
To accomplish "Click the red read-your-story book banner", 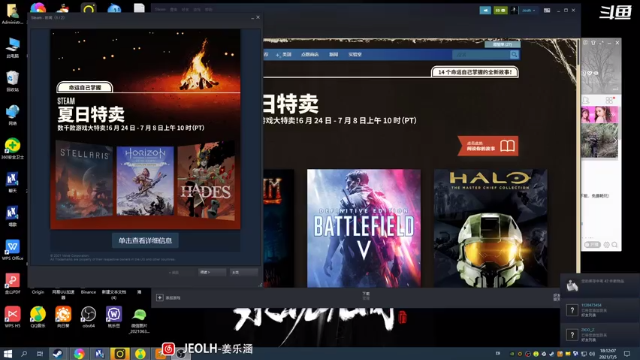I will pyautogui.click(x=488, y=146).
